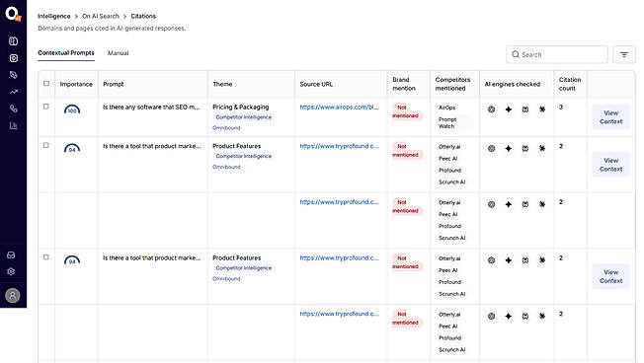Click the ChatGPT swirl icon in the AirOps row

(491, 109)
